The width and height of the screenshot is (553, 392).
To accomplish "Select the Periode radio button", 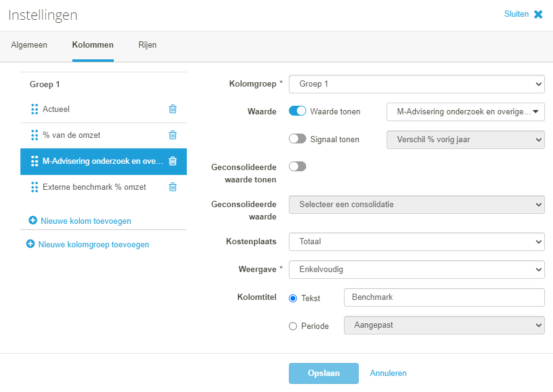I will tap(293, 326).
